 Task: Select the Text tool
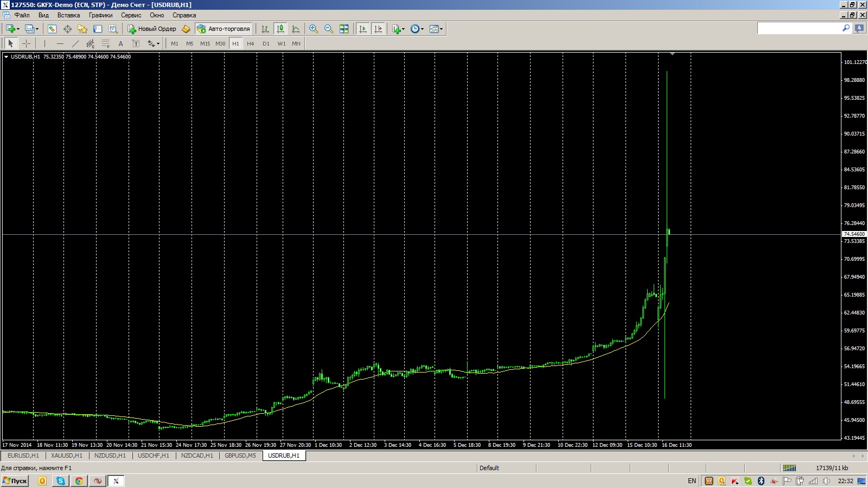120,43
